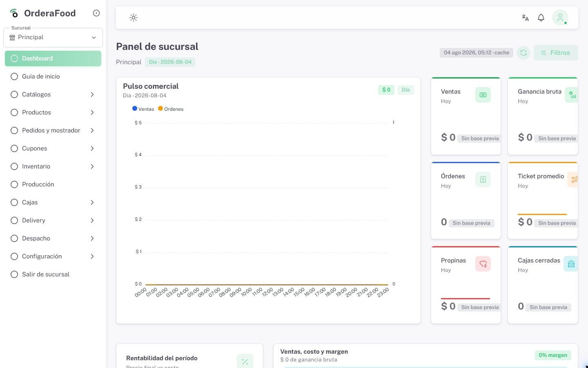This screenshot has width=588, height=368.
Task: Click the Propinas heart icon
Action: [483, 264]
